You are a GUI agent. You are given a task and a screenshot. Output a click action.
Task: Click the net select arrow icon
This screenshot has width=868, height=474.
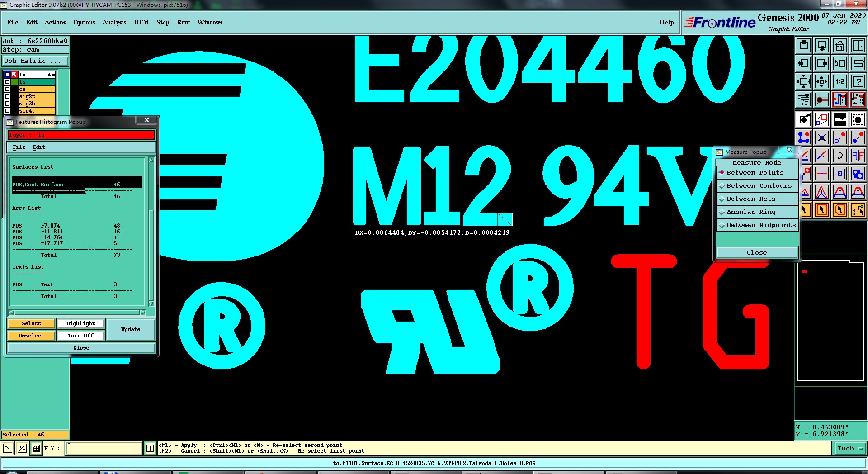pos(858,210)
